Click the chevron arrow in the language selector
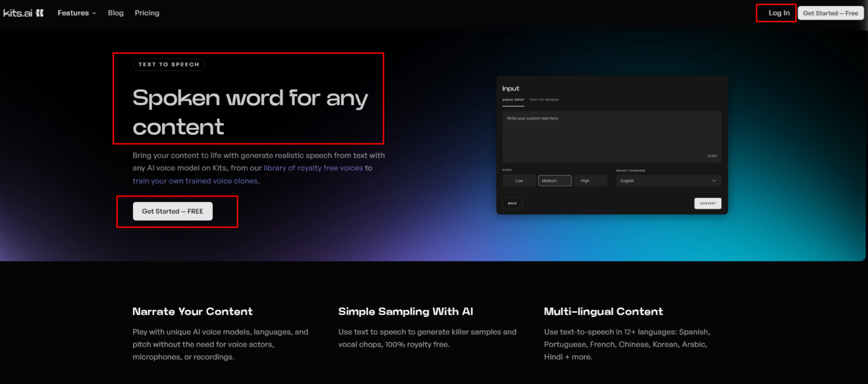Image resolution: width=868 pixels, height=384 pixels. click(x=714, y=181)
